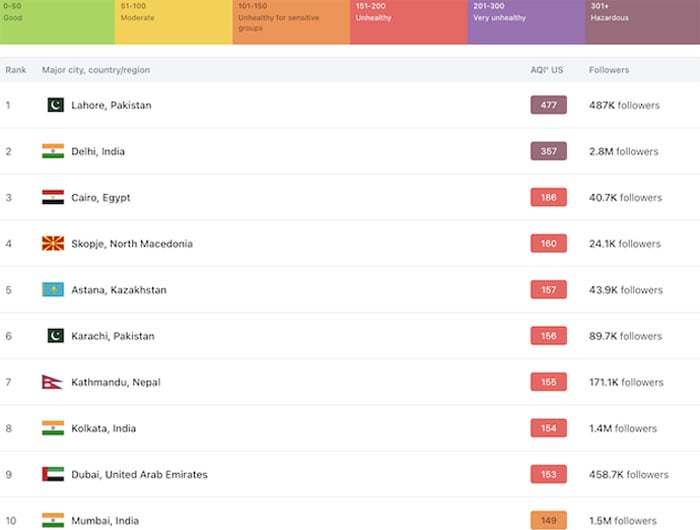The height and width of the screenshot is (530, 700).
Task: Click the UAE flag beside Dubai
Action: [x=53, y=474]
